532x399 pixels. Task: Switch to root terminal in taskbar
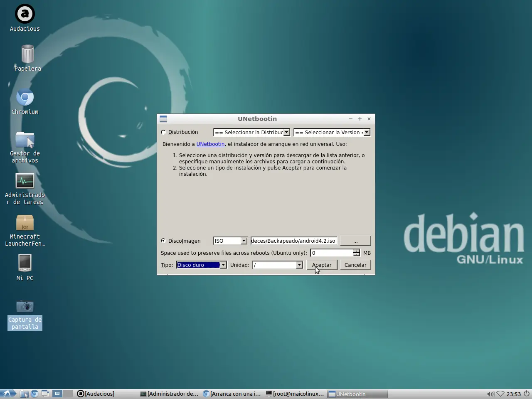pyautogui.click(x=295, y=394)
